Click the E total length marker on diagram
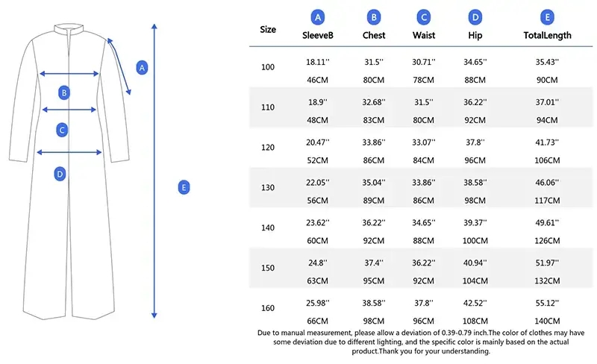 pos(183,187)
